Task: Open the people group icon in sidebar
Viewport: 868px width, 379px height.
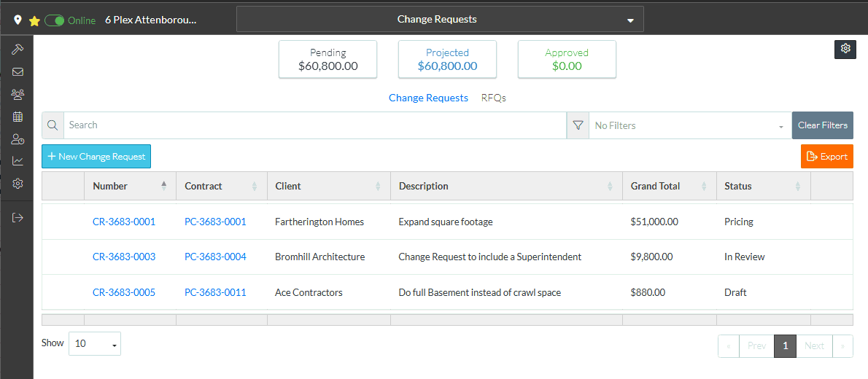Action: tap(18, 94)
